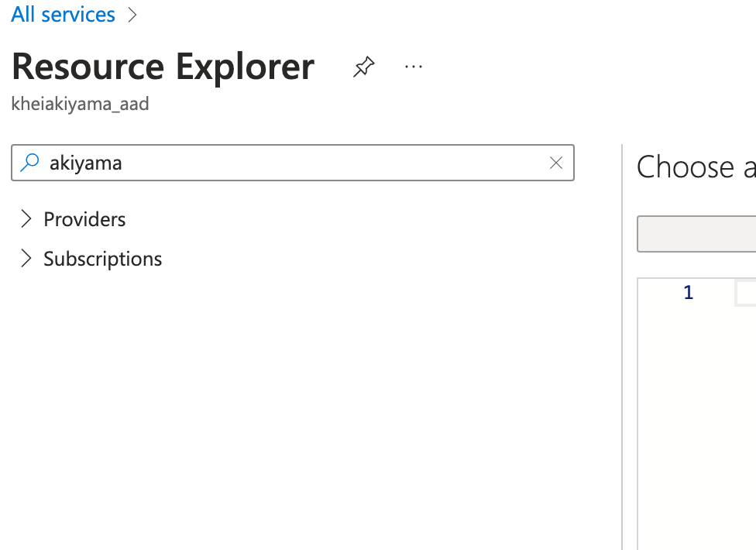Open the All services breadcrumb link
This screenshot has width=756, height=550.
[64, 15]
